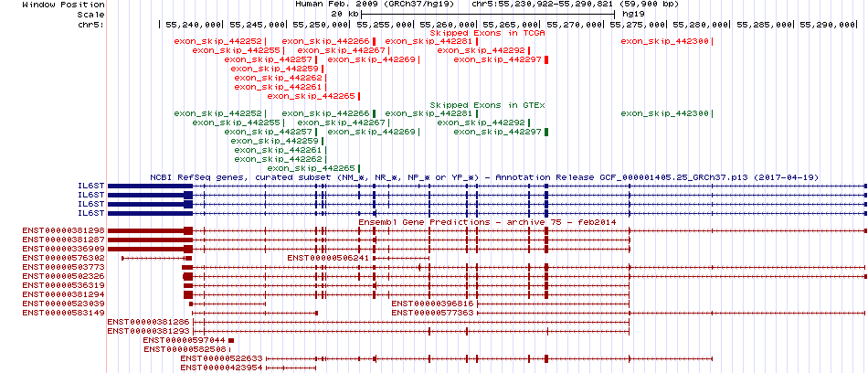
Task: Open the Skipped Exons in GTEx track title
Action: coord(488,105)
